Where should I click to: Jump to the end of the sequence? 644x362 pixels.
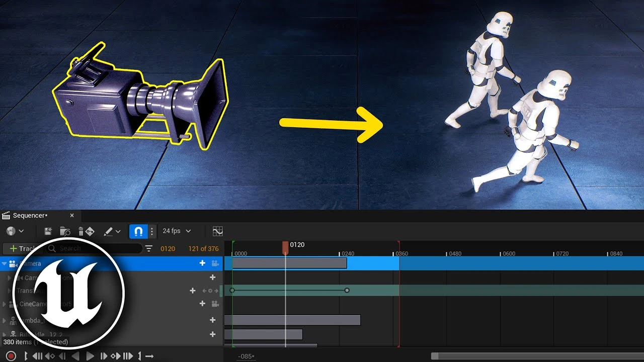point(128,356)
